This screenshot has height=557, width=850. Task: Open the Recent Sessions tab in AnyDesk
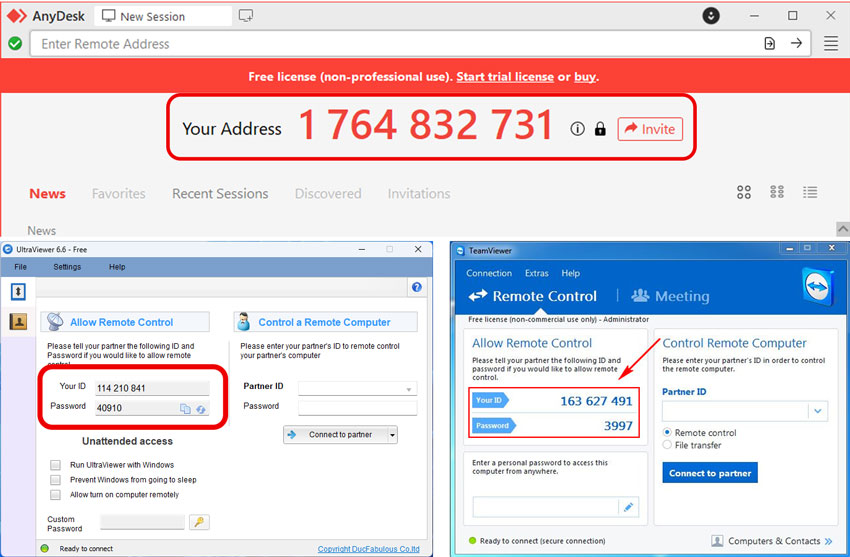(x=220, y=194)
